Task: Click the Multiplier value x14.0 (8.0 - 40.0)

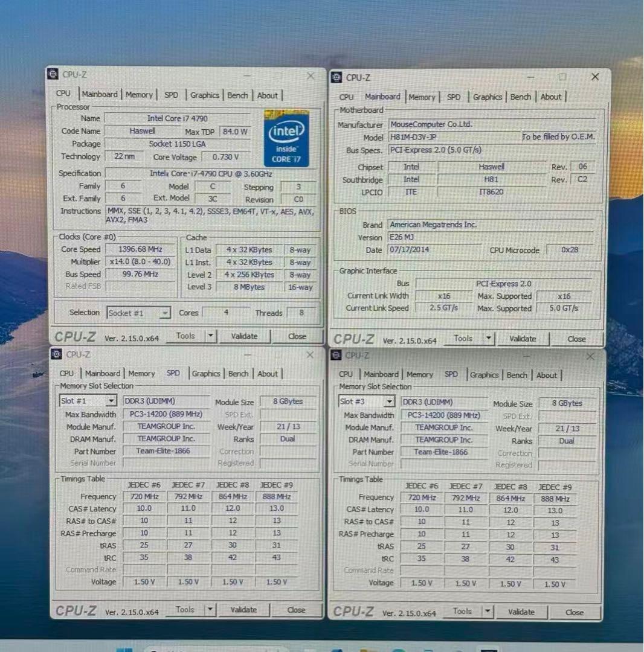Action: (140, 261)
